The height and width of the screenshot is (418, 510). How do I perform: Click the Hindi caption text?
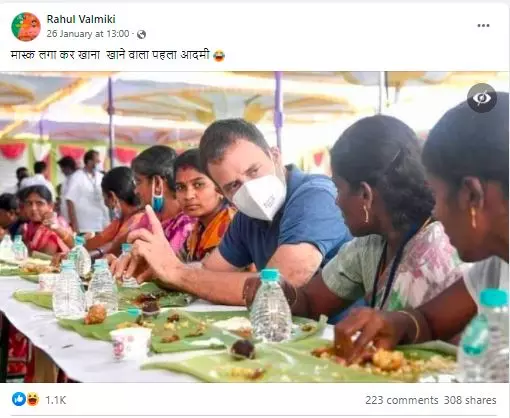point(110,55)
